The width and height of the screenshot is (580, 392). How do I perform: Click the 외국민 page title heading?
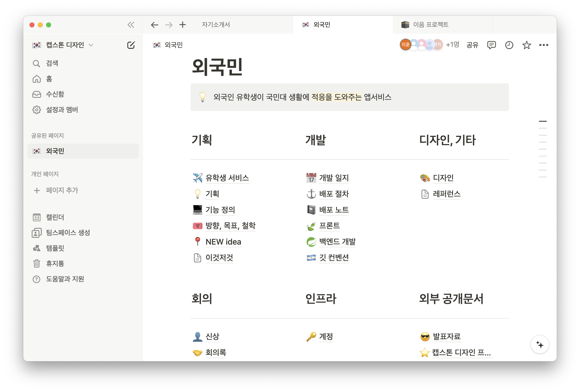click(x=217, y=67)
